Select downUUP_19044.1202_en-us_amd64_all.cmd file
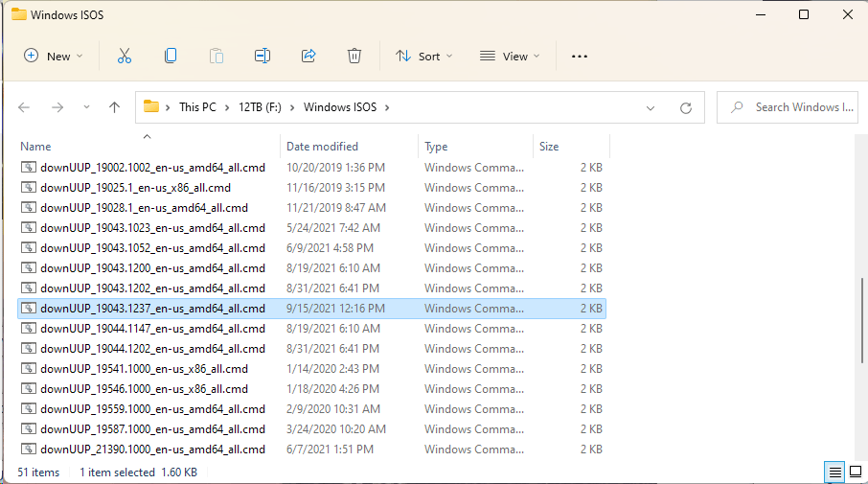 click(x=152, y=349)
